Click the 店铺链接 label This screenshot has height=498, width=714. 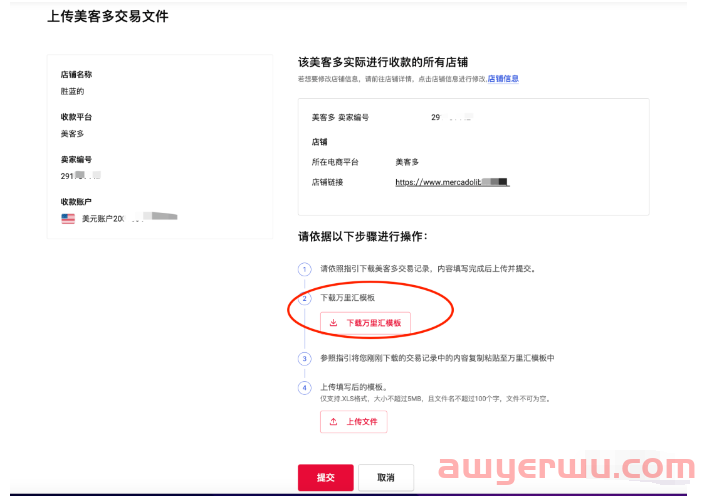pos(327,182)
